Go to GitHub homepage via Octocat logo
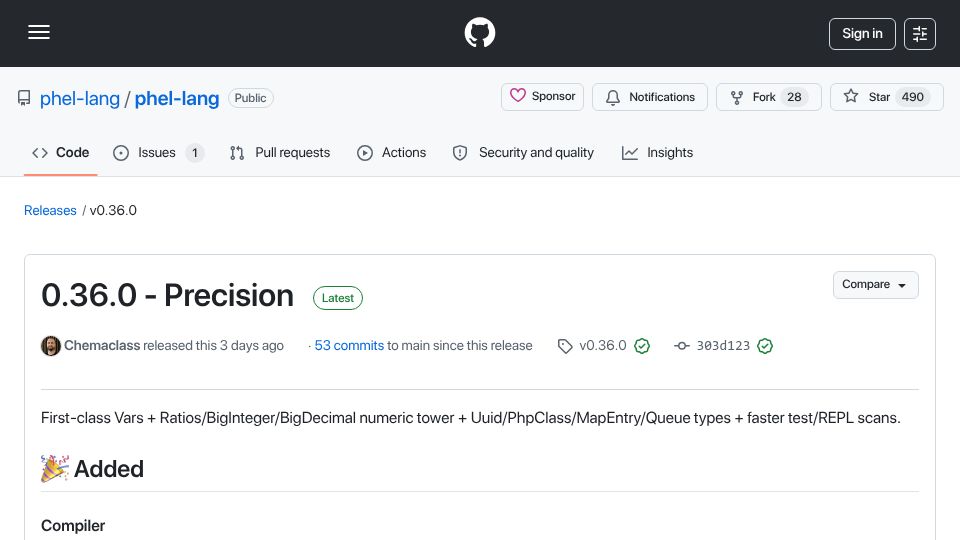 click(480, 33)
